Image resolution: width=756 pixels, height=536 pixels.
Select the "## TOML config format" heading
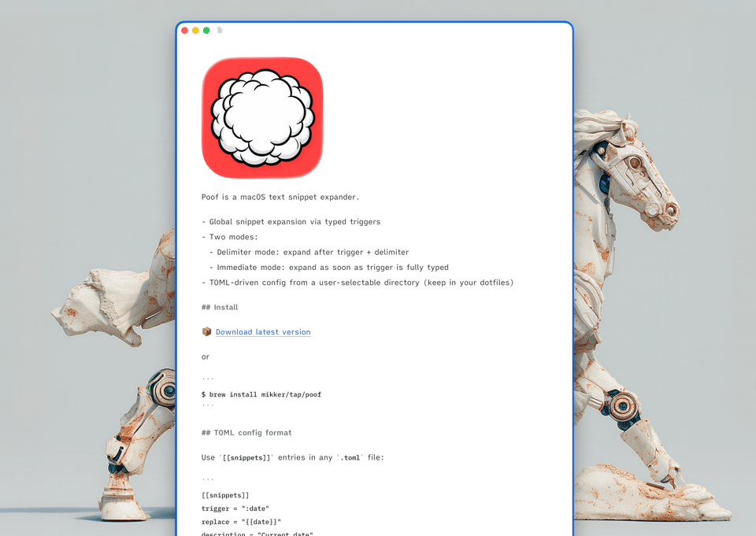coord(246,432)
